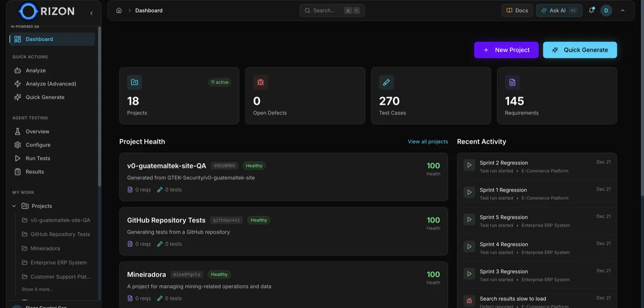Click the 100 Health score of Mineiradora

point(433,275)
